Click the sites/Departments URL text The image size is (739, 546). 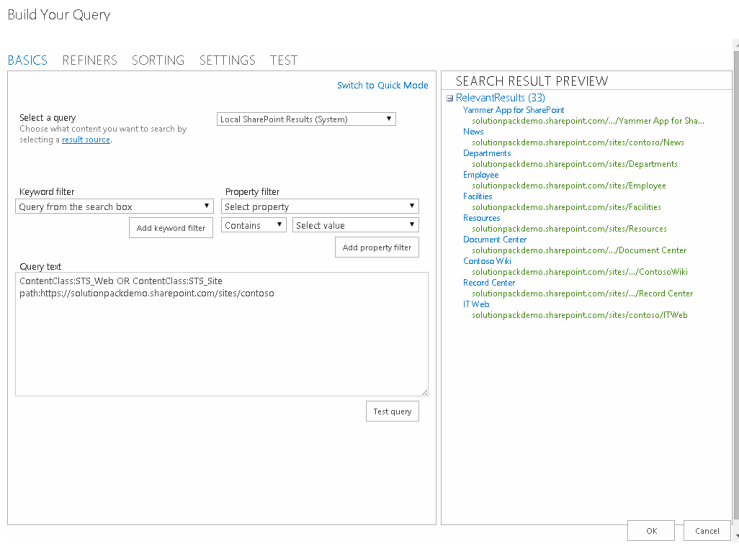pos(575,164)
